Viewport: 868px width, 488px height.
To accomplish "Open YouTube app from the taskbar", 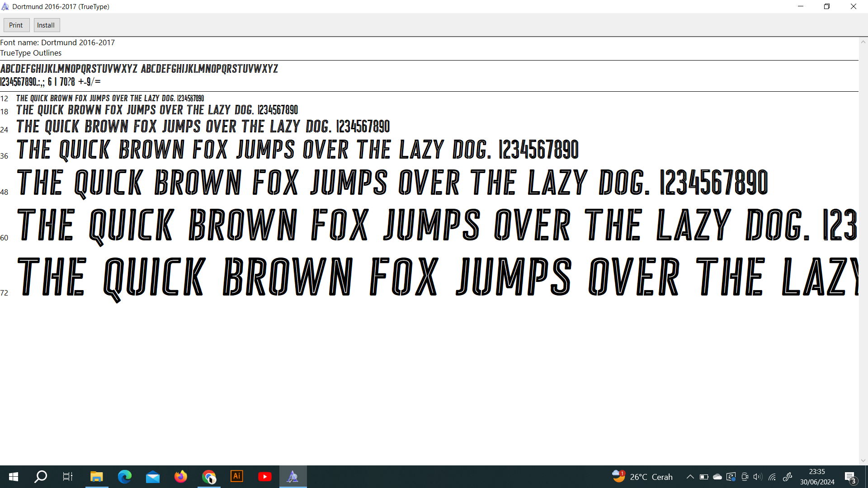I will pos(265,477).
